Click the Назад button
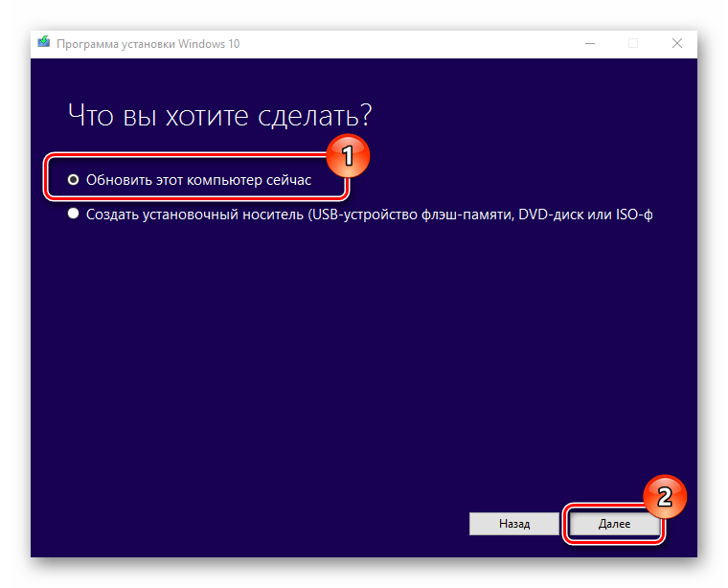Screen dimensions: 728x588 [514, 524]
